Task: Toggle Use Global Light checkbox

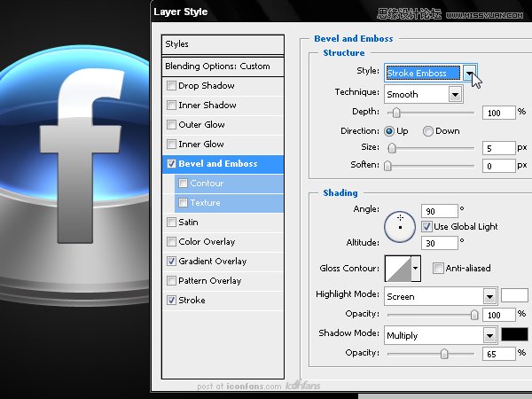Action: tap(426, 227)
